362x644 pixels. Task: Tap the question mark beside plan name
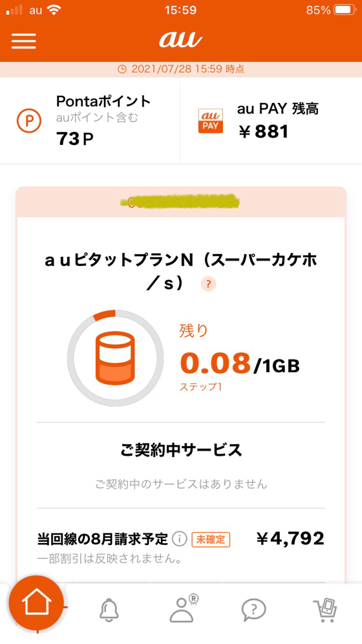point(209,284)
